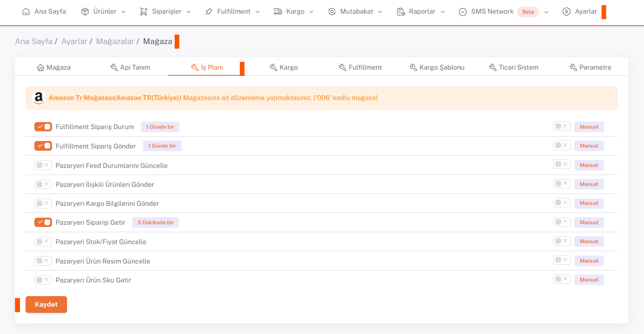The image size is (644, 334).
Task: Click '1 Günde bir' badge on Sipariş Durum
Action: point(160,127)
